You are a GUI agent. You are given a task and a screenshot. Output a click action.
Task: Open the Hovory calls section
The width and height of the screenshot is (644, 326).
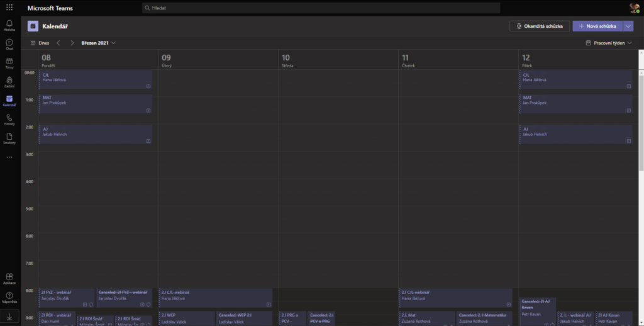(x=9, y=120)
